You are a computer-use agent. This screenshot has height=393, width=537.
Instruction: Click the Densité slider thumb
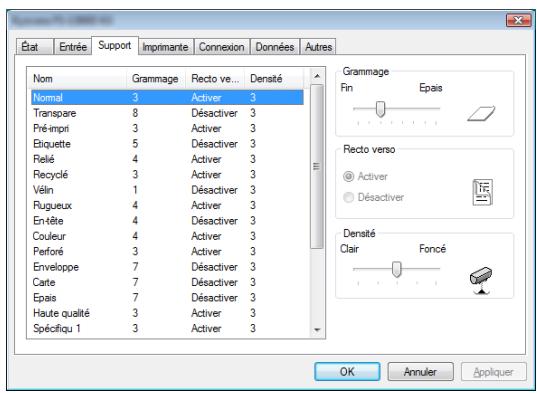coord(397,269)
